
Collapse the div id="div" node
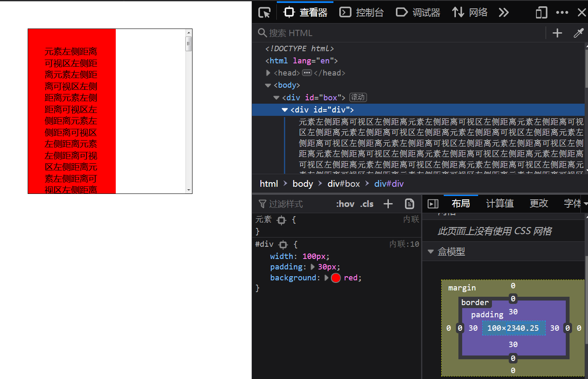(285, 110)
